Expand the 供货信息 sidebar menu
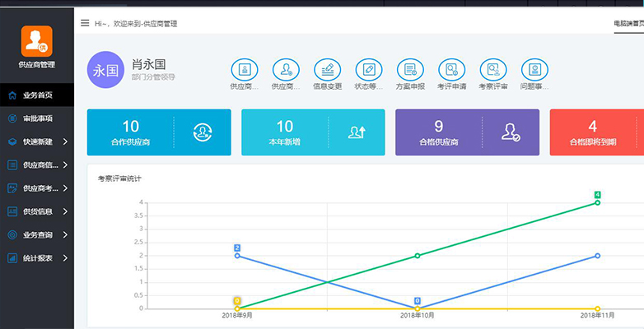This screenshot has height=329, width=644. 37,211
